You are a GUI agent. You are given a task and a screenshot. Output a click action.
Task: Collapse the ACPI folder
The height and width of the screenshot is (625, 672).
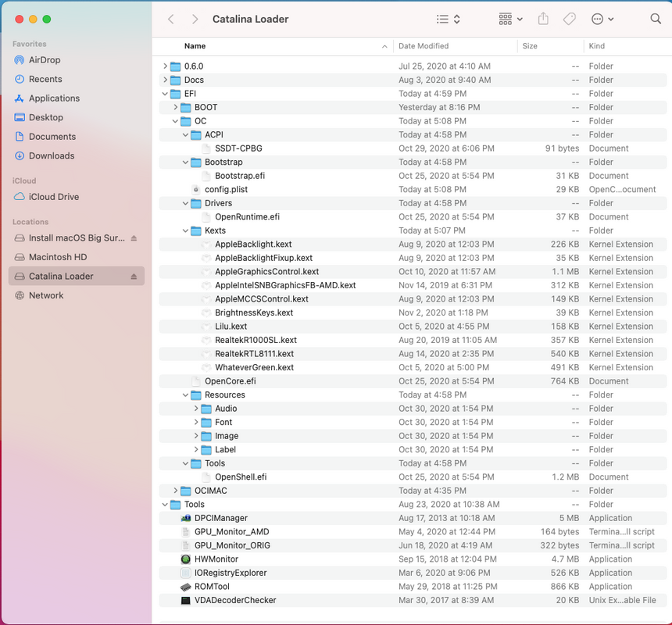point(185,134)
